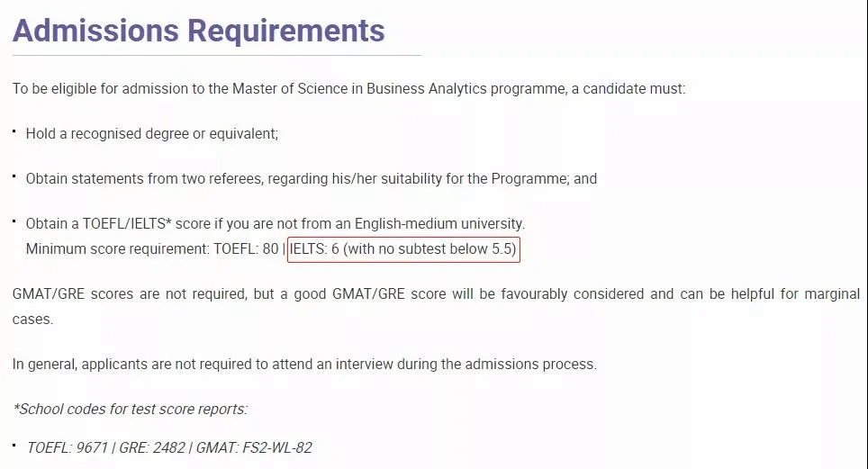The width and height of the screenshot is (868, 469).
Task: Click the TOEFL: 9671 school code
Action: click(x=67, y=447)
